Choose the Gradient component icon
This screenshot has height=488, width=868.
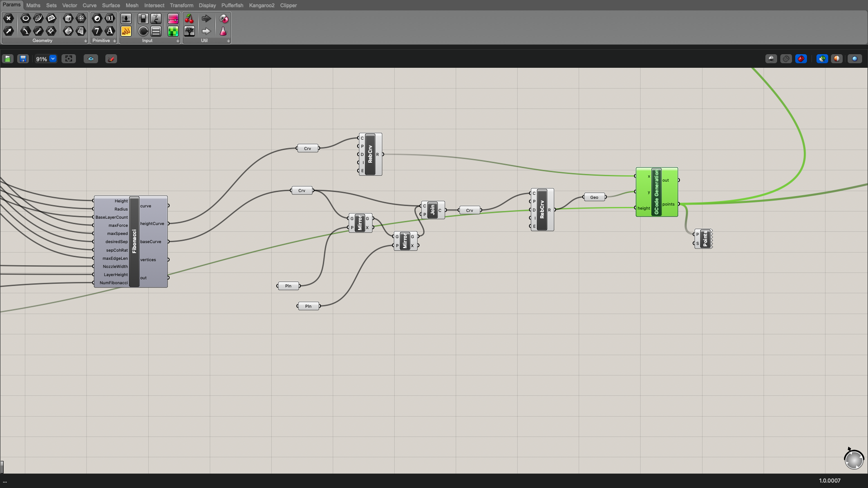[173, 19]
